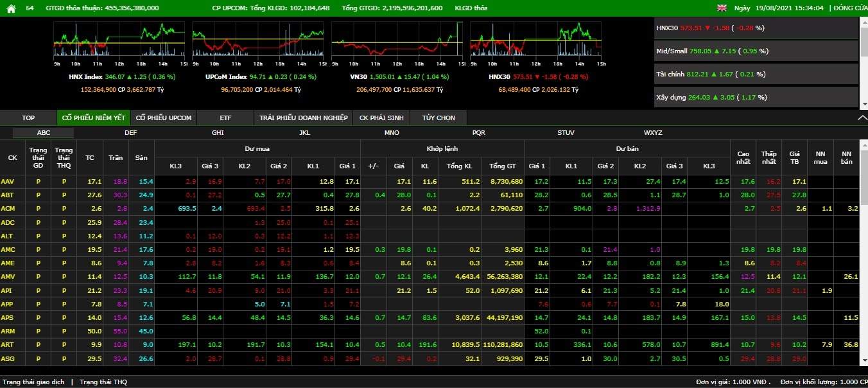Screen dimensions: 868x388
Task: Click the Dư mua header group
Action: [257, 149]
